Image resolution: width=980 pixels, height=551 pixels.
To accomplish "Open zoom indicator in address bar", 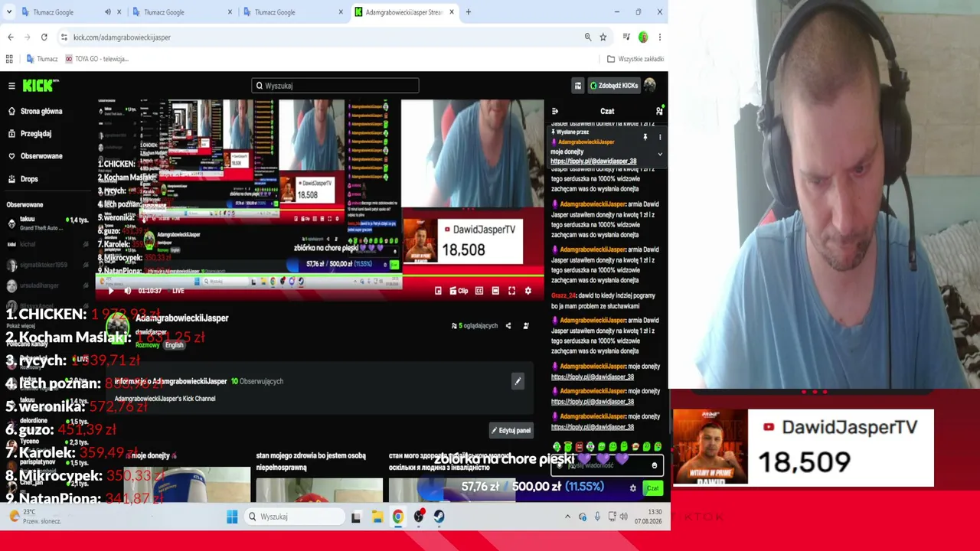I will [x=588, y=37].
